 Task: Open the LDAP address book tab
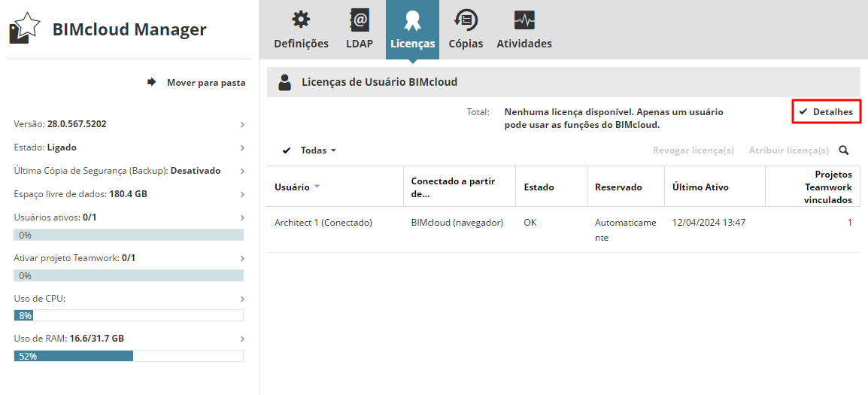point(360,30)
